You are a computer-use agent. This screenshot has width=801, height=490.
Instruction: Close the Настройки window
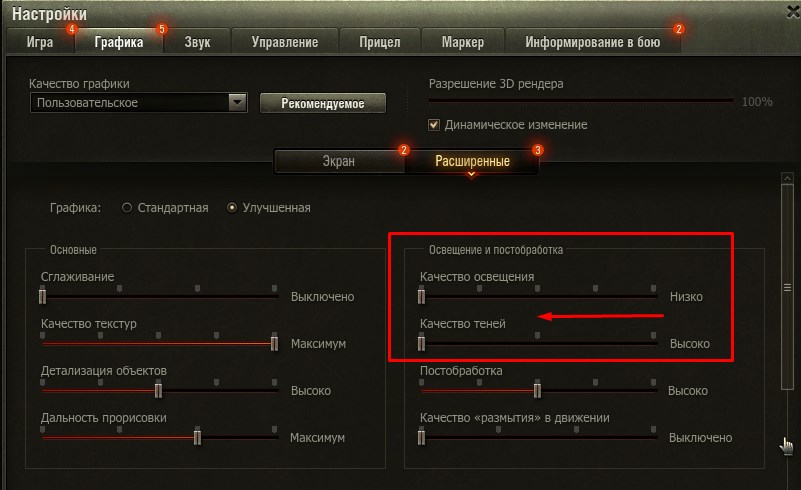pos(793,12)
